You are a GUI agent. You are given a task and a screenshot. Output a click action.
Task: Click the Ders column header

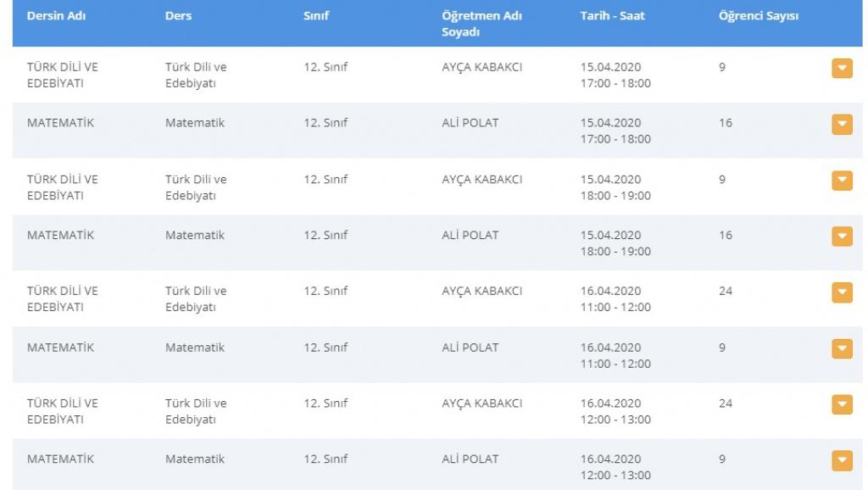point(178,16)
